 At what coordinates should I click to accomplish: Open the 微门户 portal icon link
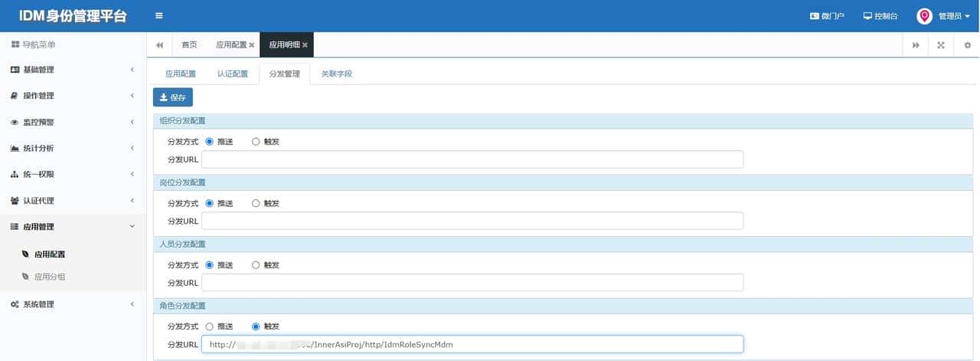[827, 16]
